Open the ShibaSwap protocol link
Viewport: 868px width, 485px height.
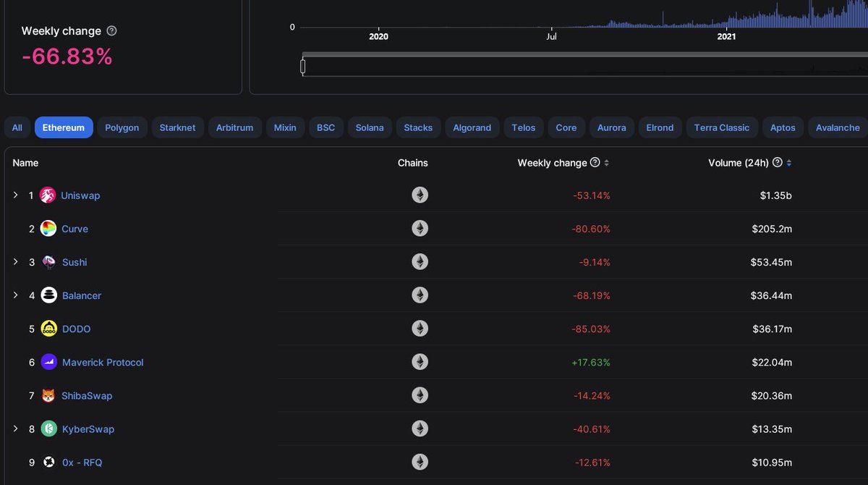(88, 395)
